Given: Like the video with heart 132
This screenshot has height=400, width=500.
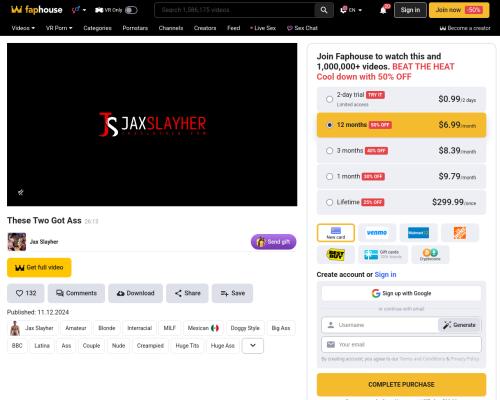Looking at the screenshot, I should pos(26,293).
